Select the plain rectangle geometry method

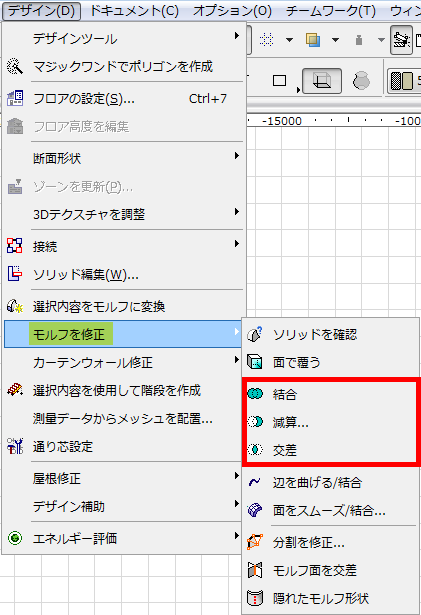(x=279, y=80)
